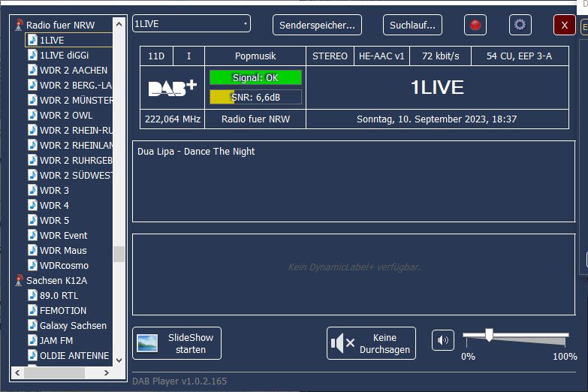Select WDR 2 RHEIN-RU station
Screen dimensions: 588x392
click(x=76, y=130)
